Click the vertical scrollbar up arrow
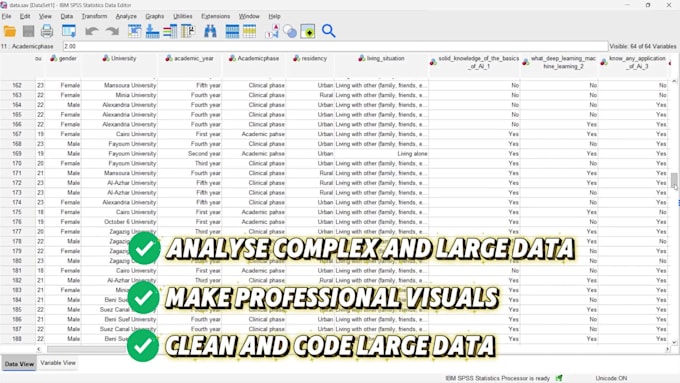This screenshot has width=680, height=383. pyautogui.click(x=674, y=81)
